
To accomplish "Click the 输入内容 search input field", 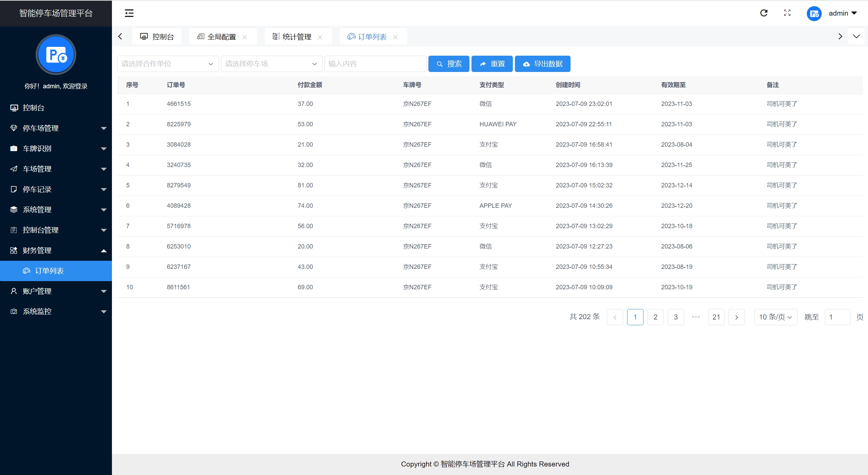I will tap(375, 64).
